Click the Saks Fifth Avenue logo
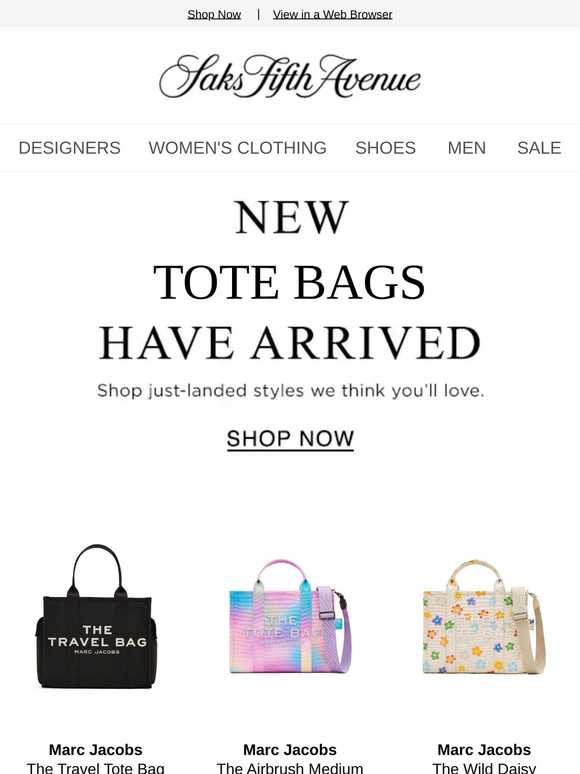The height and width of the screenshot is (774, 580). [x=290, y=76]
